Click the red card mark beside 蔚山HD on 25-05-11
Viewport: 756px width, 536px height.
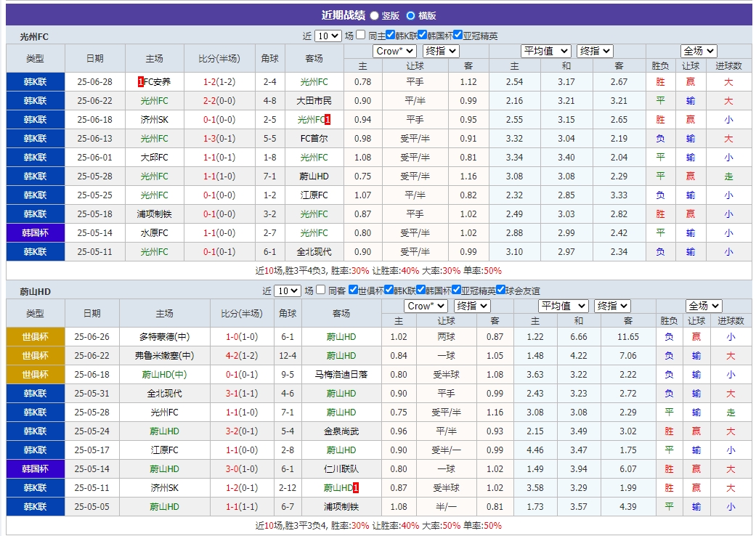coord(356,488)
